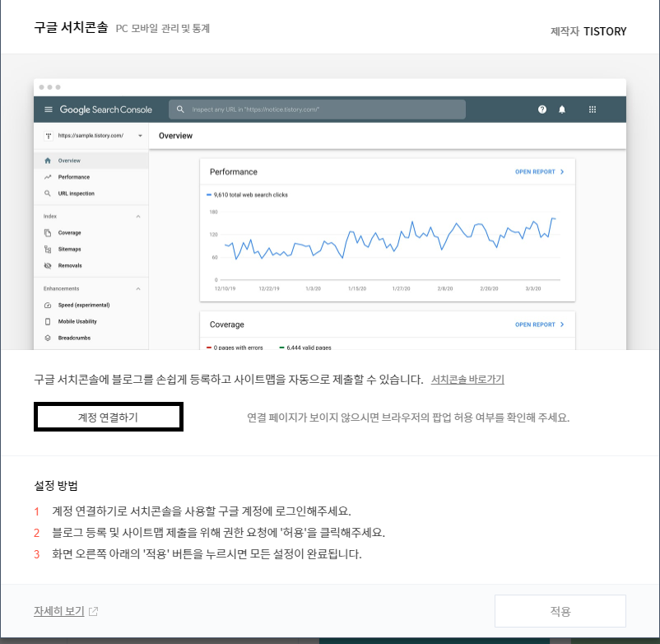Click the Performance clicks line chart
660x644 pixels.
click(390, 238)
